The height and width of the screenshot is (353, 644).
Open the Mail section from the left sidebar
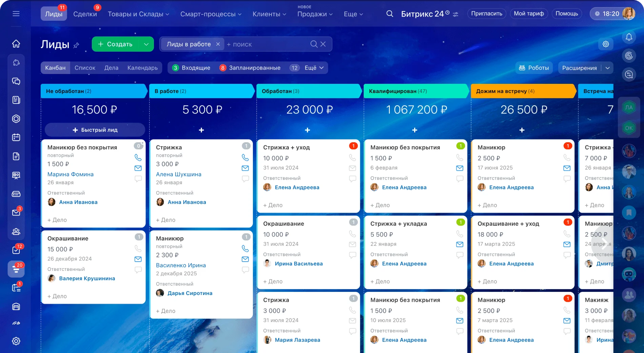[16, 213]
